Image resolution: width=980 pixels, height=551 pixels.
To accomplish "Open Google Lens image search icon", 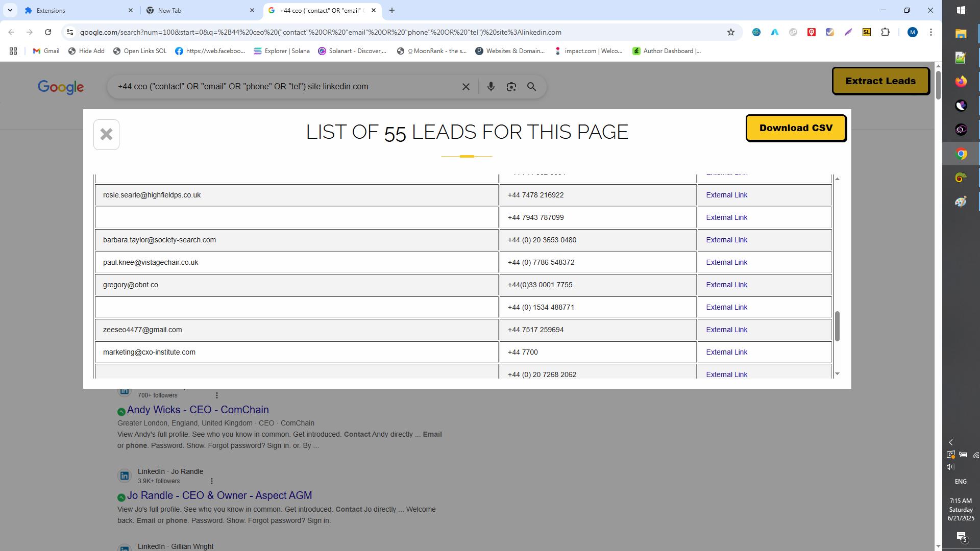I will (x=511, y=87).
